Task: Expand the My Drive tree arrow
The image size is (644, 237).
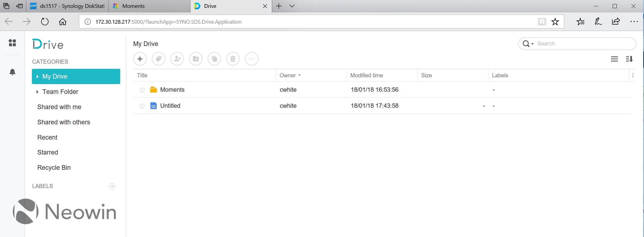Action: tap(37, 76)
